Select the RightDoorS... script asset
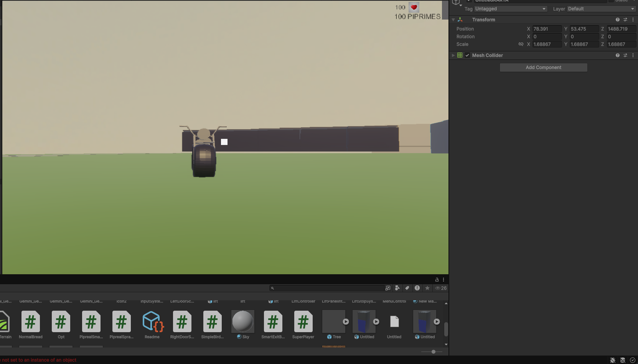This screenshot has width=638, height=364. (182, 325)
